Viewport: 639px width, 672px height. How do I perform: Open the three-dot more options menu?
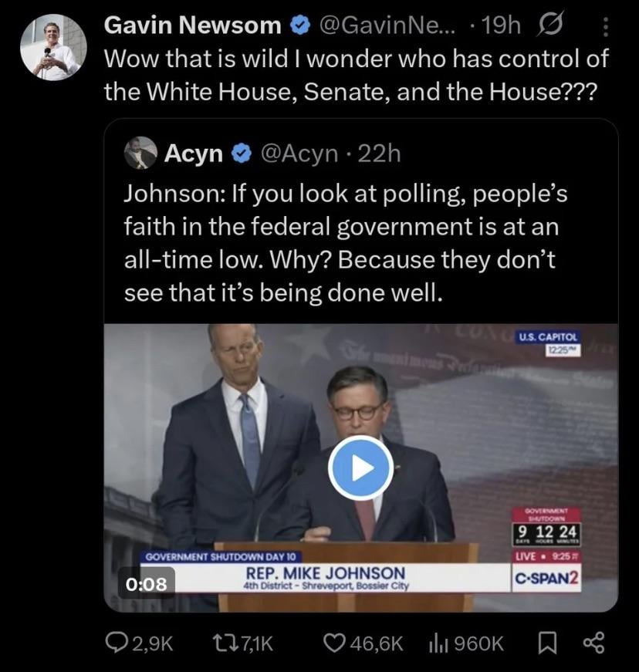(x=605, y=27)
